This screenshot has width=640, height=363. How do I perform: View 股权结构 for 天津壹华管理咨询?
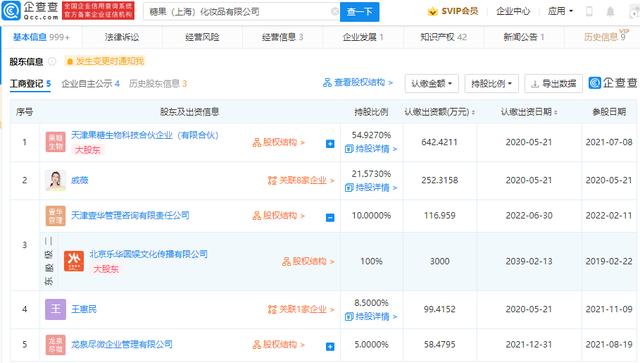coord(279,215)
